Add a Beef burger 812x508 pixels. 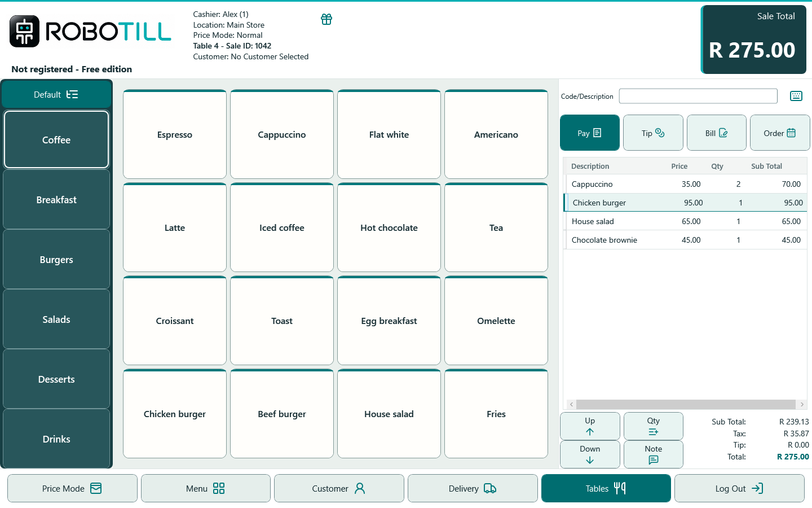pyautogui.click(x=282, y=414)
